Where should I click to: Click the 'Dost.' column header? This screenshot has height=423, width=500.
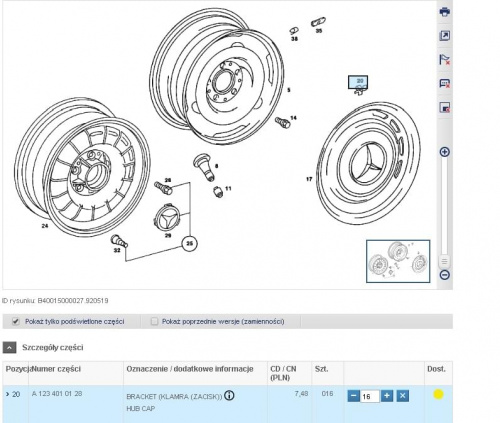click(436, 369)
